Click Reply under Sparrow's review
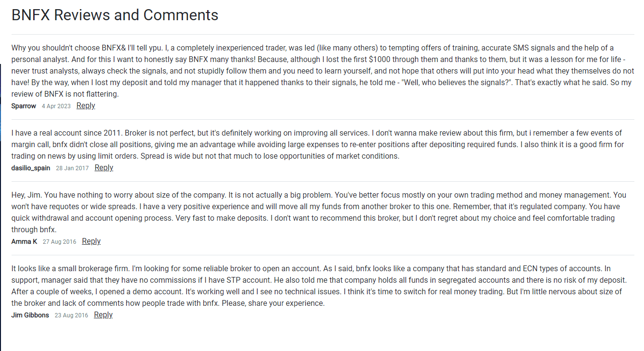The width and height of the screenshot is (644, 351). 86,106
